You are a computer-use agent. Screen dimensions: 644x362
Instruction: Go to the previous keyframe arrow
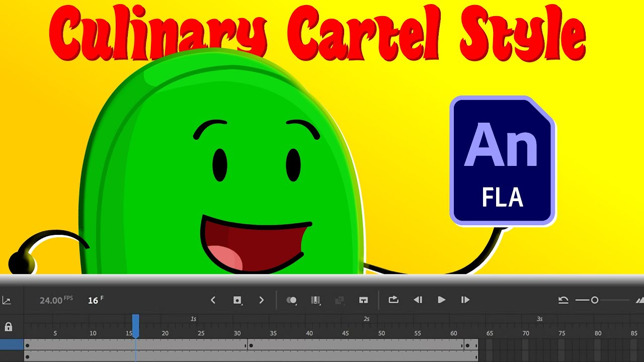coord(213,300)
